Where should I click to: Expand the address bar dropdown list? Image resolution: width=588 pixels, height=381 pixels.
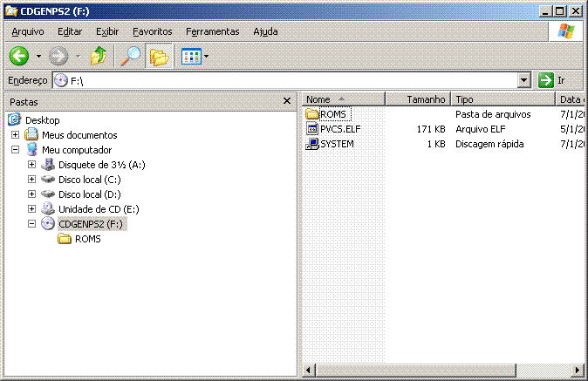click(x=523, y=80)
